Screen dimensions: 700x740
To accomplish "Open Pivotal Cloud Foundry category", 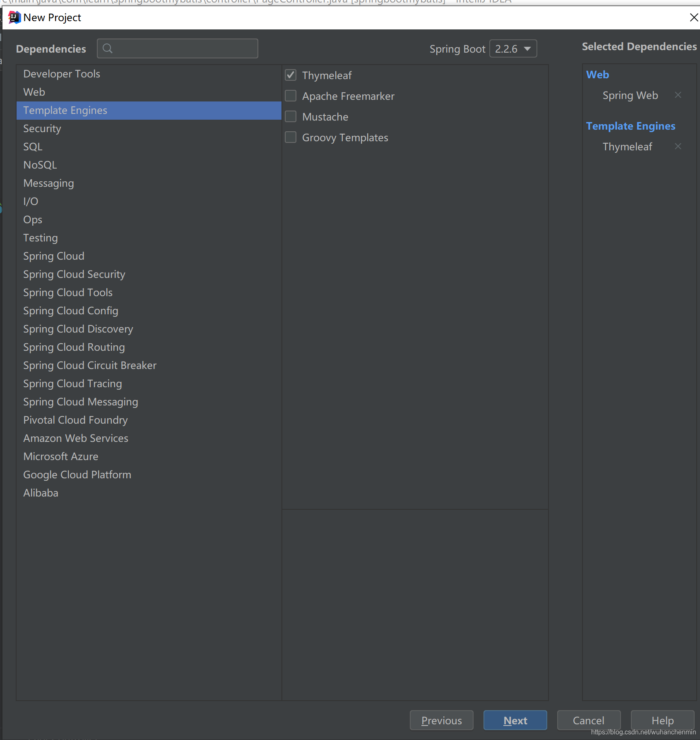I will pos(149,420).
